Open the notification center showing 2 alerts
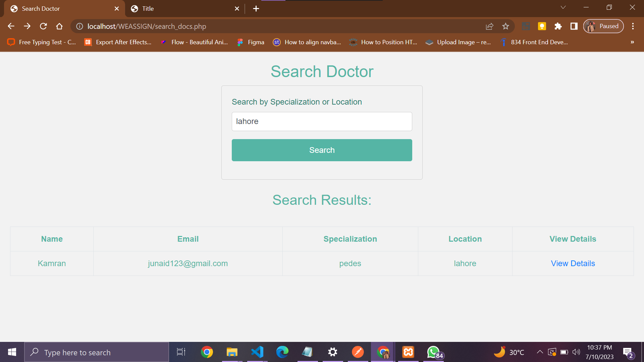This screenshot has height=362, width=644. click(x=628, y=352)
